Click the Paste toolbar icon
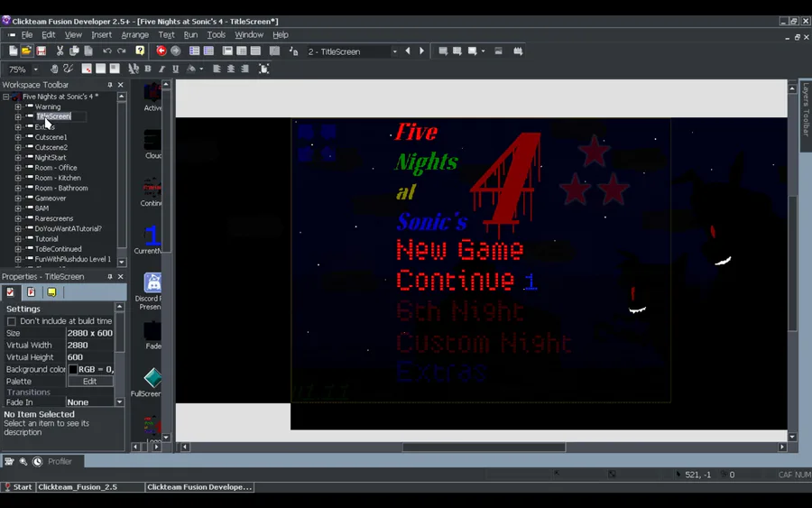The image size is (812, 508). (88, 51)
